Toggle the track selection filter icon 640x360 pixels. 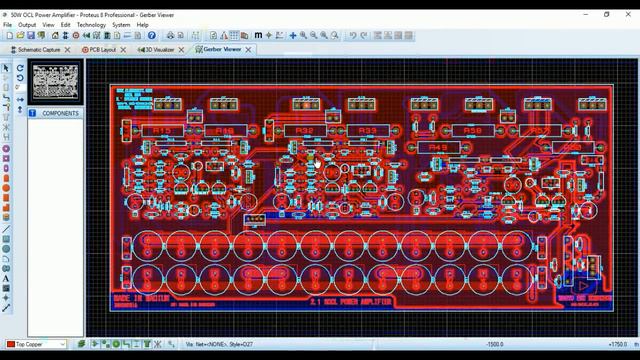point(126,344)
